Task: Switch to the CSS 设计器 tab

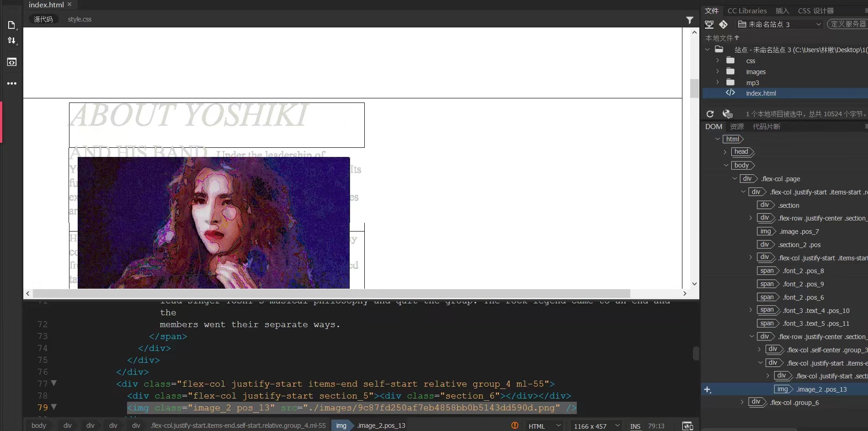Action: (816, 11)
